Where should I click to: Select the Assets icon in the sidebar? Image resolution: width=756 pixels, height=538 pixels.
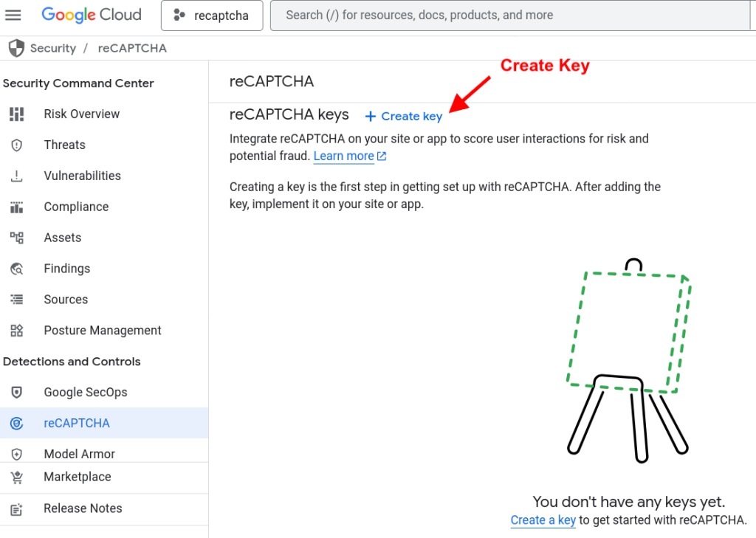(16, 237)
